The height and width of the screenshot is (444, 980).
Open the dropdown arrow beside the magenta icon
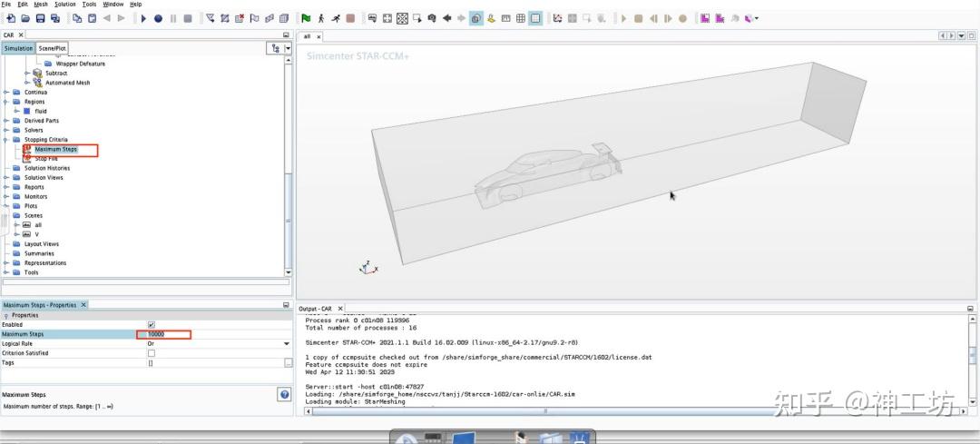tap(757, 18)
